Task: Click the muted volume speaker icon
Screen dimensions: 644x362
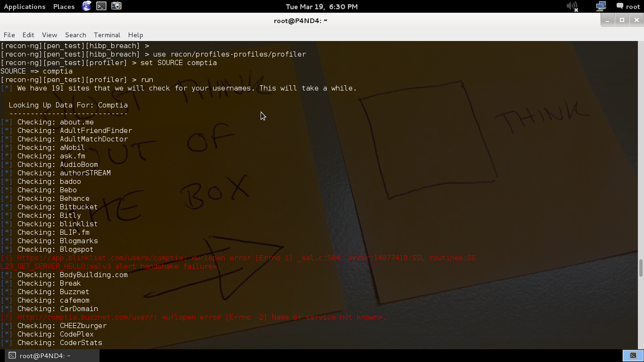Action: 572,6
